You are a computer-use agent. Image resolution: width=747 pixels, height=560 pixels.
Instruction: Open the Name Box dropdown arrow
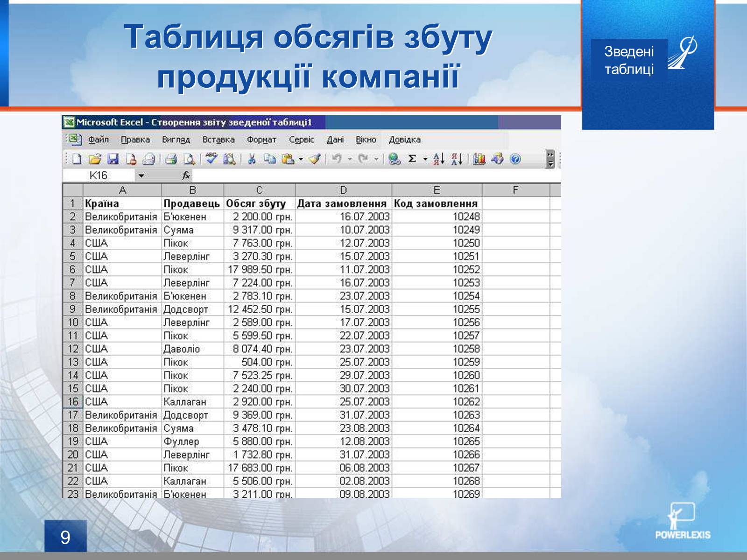pyautogui.click(x=141, y=176)
